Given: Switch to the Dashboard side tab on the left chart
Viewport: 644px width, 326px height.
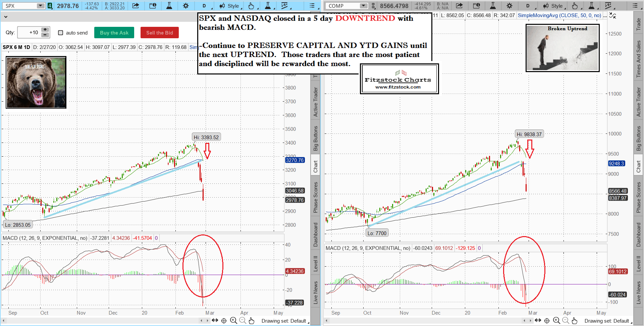Looking at the screenshot, I should click(x=315, y=234).
